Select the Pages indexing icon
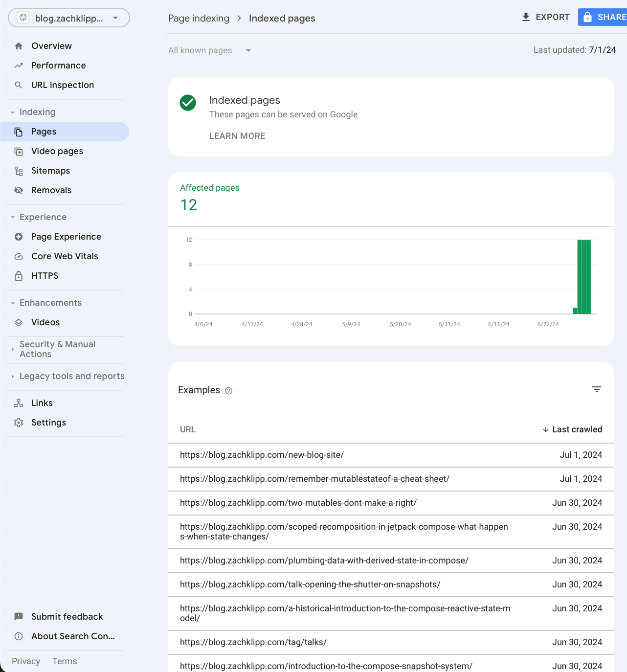Image resolution: width=627 pixels, height=672 pixels. [x=19, y=132]
